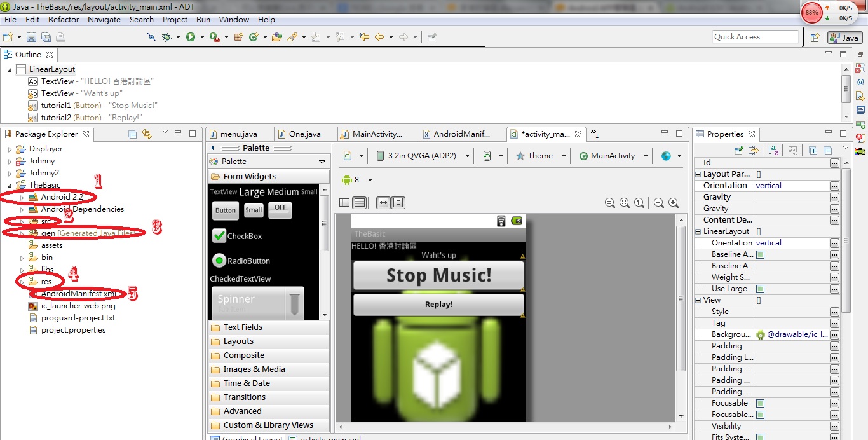Open the Android API level 8 dropdown
This screenshot has width=868, height=440.
click(357, 180)
